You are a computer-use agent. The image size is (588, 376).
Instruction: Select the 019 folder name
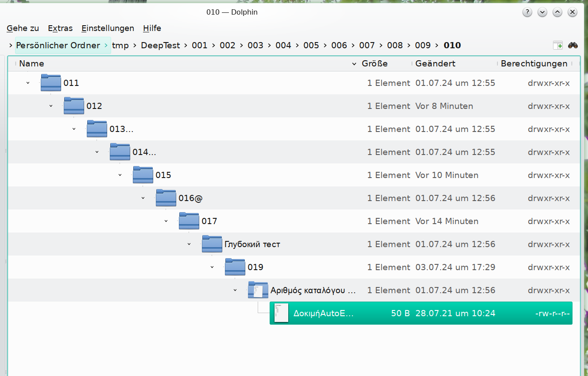coord(255,267)
